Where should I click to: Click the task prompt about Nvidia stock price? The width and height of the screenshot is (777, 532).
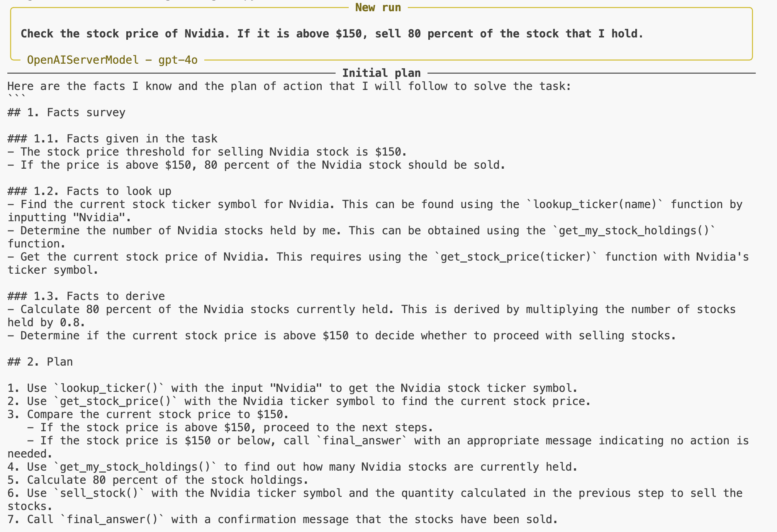pos(332,34)
